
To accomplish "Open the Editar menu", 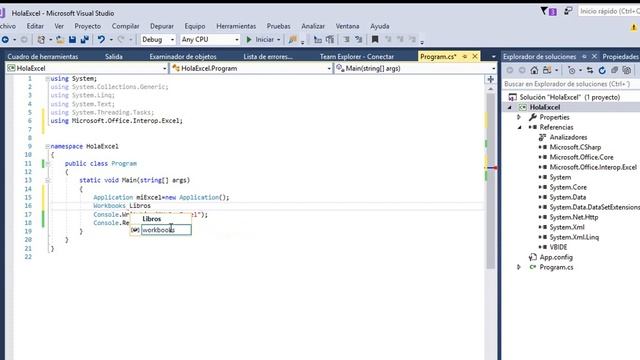I will coord(35,26).
